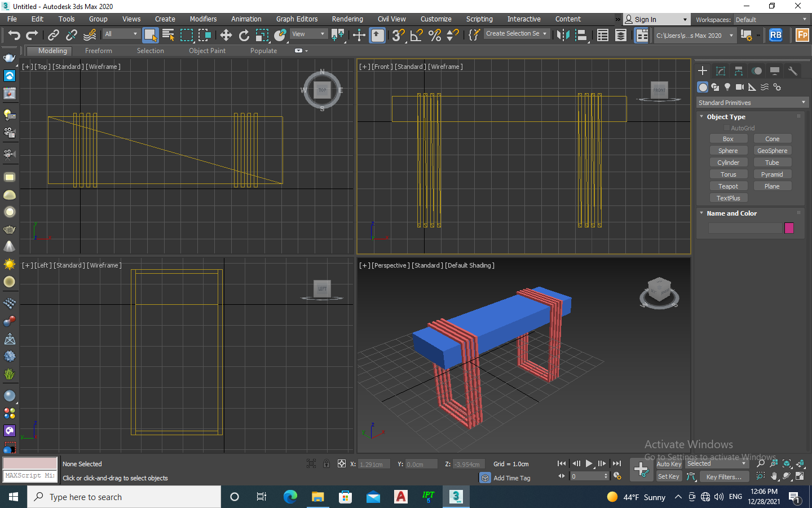Open the Modify panel tab icon

720,71
